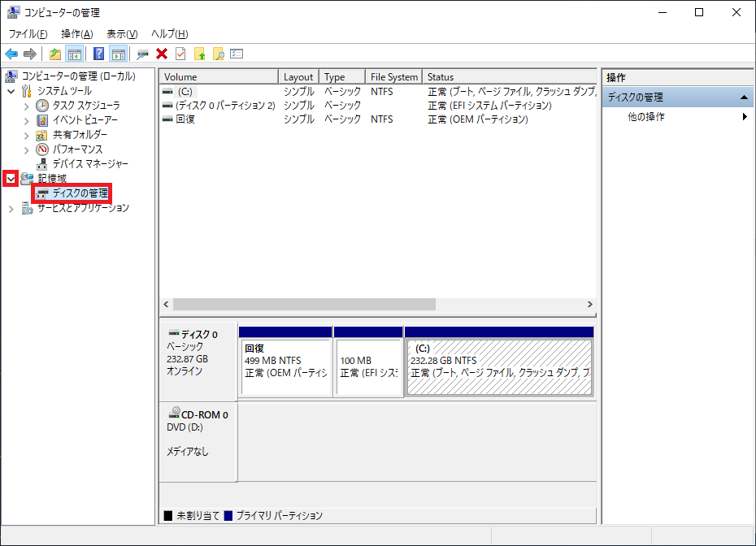Viewport: 756px width, 546px height.
Task: Open the 他の操作 submenu arrow
Action: coord(745,117)
